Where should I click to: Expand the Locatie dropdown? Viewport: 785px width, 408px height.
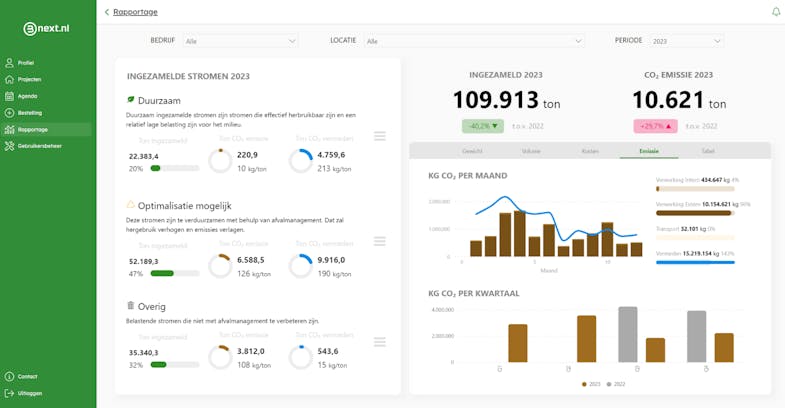(x=475, y=41)
